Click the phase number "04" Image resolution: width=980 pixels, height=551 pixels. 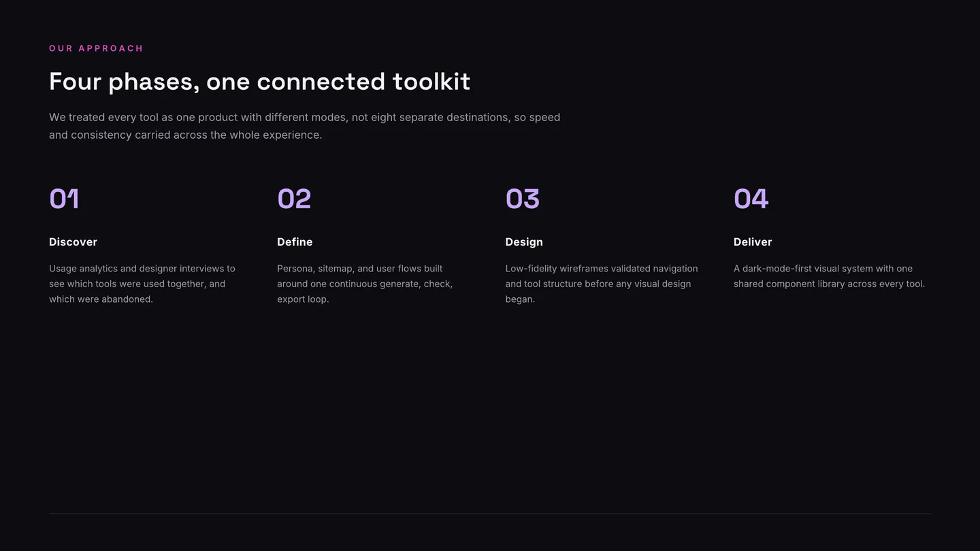pos(751,199)
